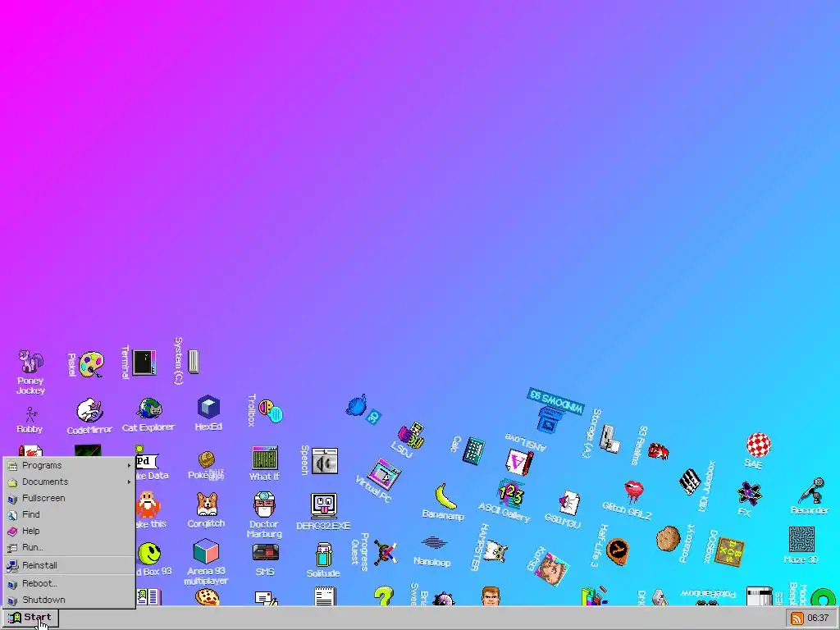This screenshot has width=840, height=630.
Task: Open the Robby stick figure icon
Action: (x=30, y=414)
